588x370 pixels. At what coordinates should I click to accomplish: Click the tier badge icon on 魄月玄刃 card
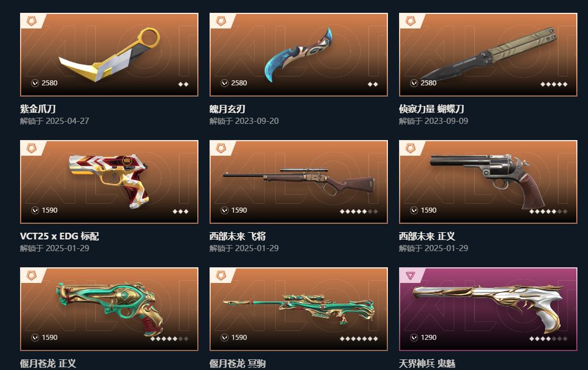221,21
